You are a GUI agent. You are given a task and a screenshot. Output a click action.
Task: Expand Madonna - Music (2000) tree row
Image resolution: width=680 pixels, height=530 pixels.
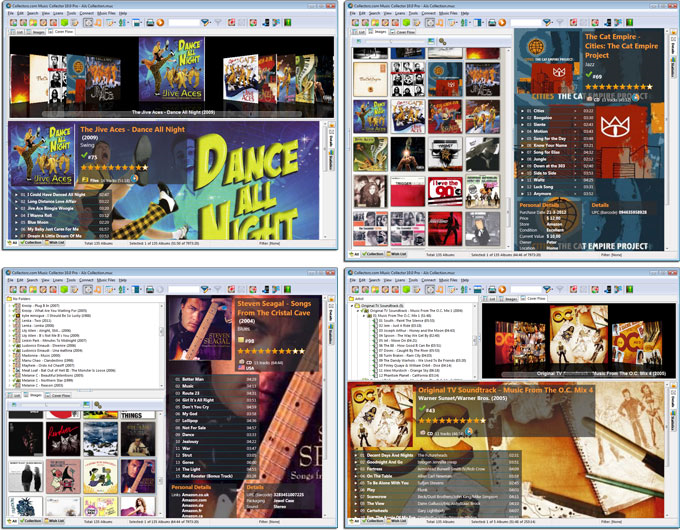tap(10, 355)
